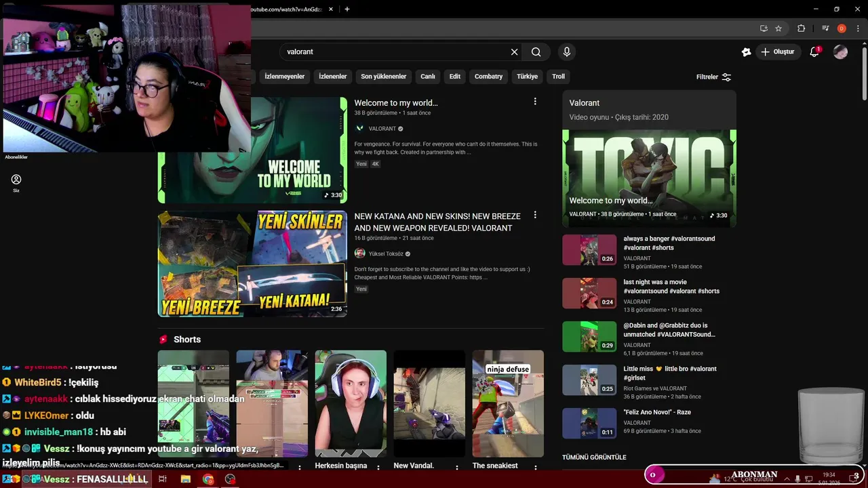Select the İzlenmeyenler filter chip
Screen dimensions: 868x488
285,77
